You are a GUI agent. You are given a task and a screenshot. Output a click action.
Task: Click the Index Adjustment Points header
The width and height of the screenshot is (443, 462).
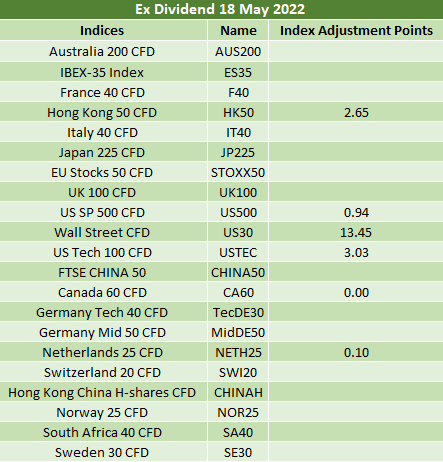356,31
